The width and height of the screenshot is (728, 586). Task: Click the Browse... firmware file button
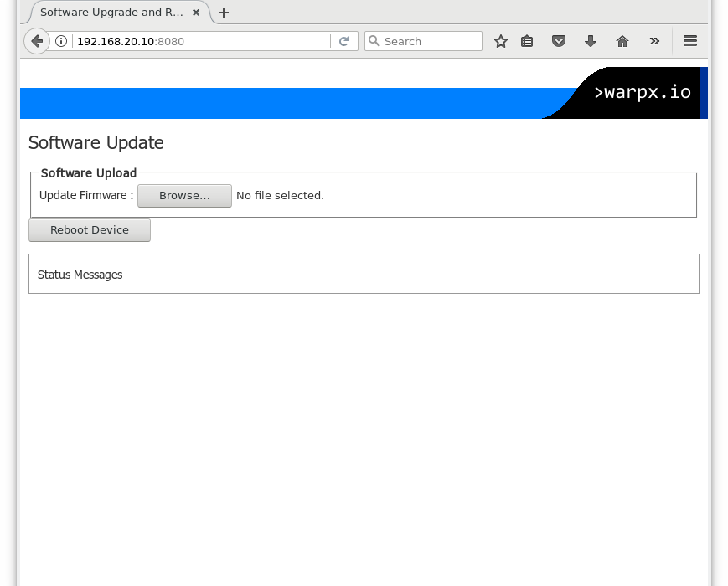pyautogui.click(x=184, y=195)
